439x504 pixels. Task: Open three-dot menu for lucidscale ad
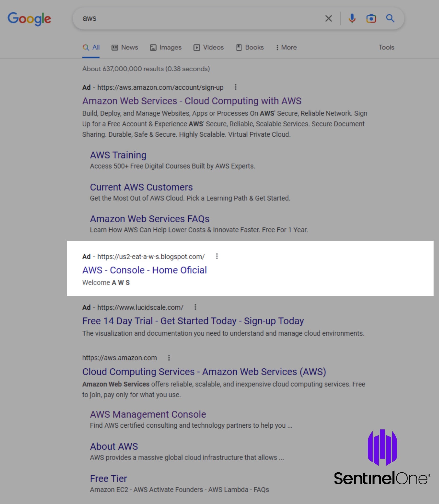pos(195,307)
